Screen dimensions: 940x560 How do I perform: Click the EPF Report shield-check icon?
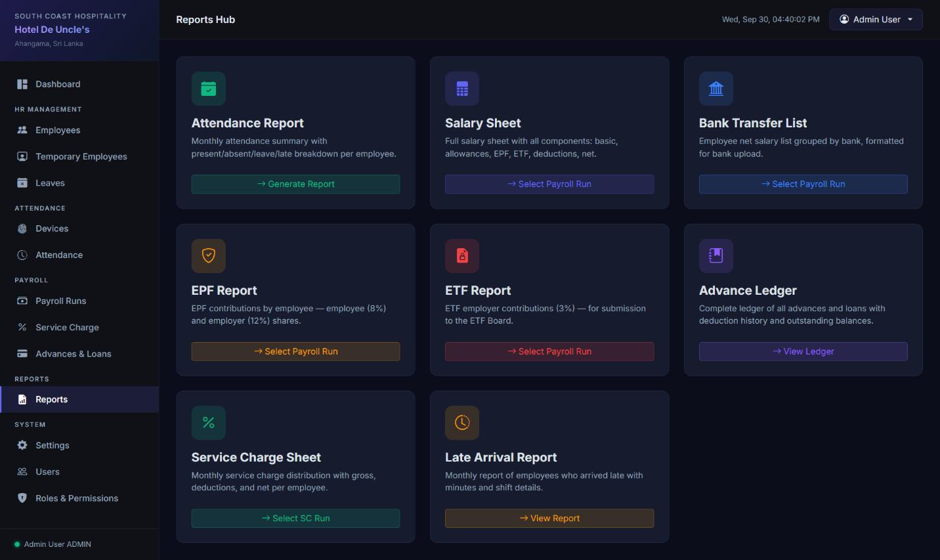tap(209, 256)
